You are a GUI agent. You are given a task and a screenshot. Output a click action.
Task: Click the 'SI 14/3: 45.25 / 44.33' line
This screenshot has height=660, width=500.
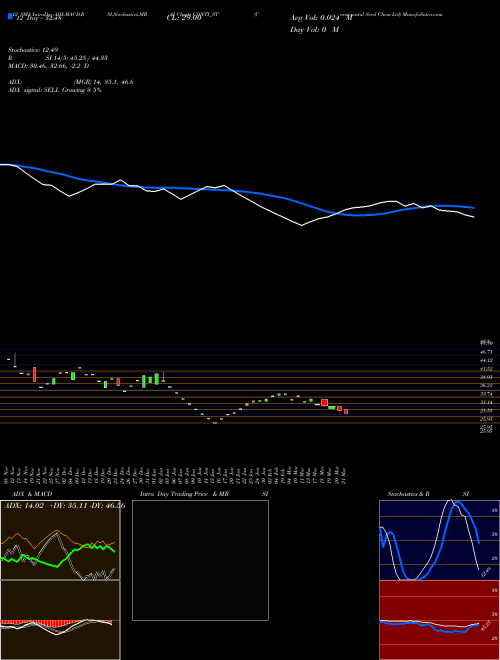[x=76, y=58]
